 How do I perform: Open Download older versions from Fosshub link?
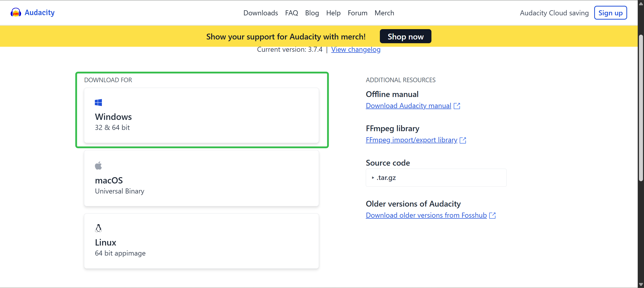[x=426, y=215]
